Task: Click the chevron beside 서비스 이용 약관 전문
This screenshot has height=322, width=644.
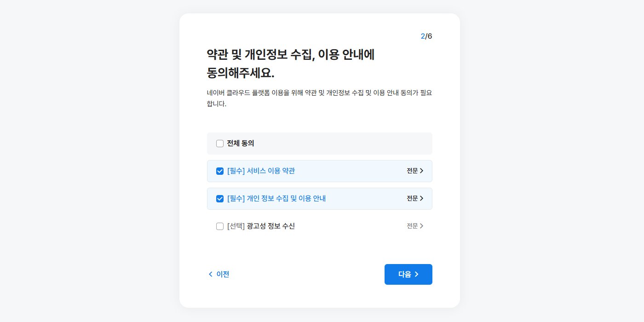Action: [x=421, y=171]
